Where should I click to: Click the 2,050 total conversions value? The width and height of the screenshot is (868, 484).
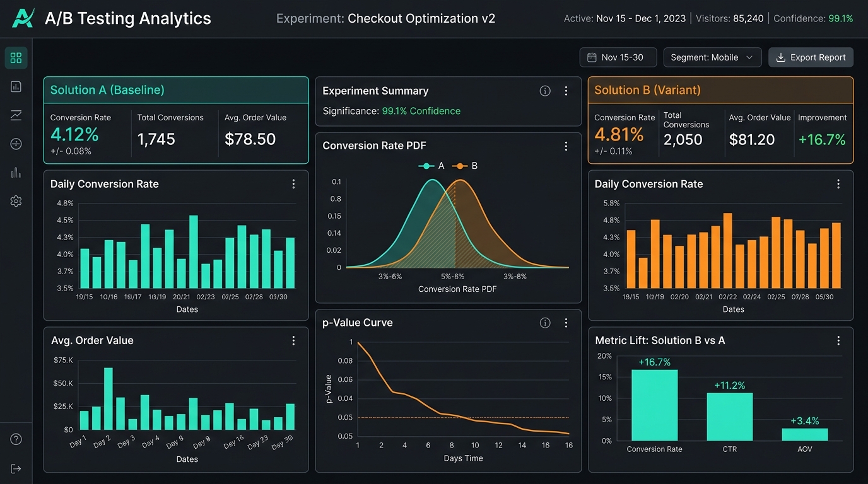pos(683,139)
